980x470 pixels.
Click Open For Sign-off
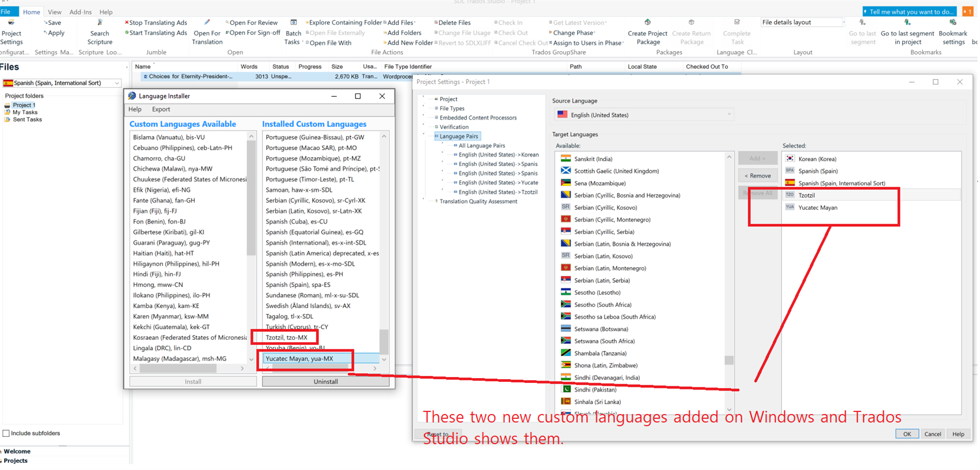pyautogui.click(x=253, y=33)
